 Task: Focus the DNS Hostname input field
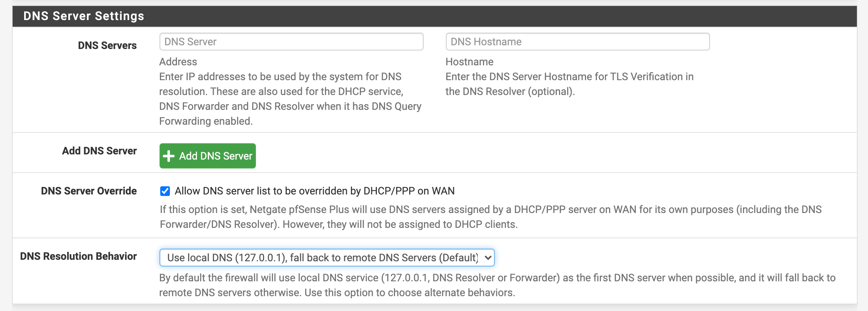(x=577, y=42)
